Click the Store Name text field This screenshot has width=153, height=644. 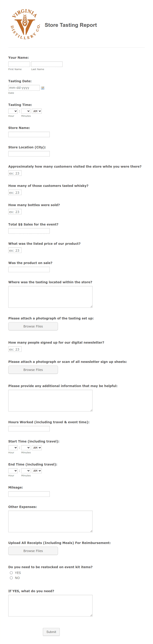pyautogui.click(x=29, y=135)
